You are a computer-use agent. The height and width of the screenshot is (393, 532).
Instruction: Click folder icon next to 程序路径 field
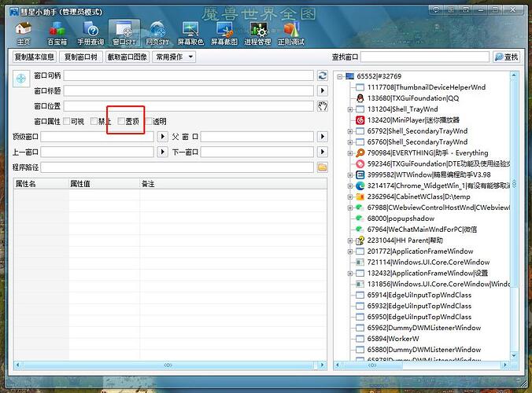(322, 167)
